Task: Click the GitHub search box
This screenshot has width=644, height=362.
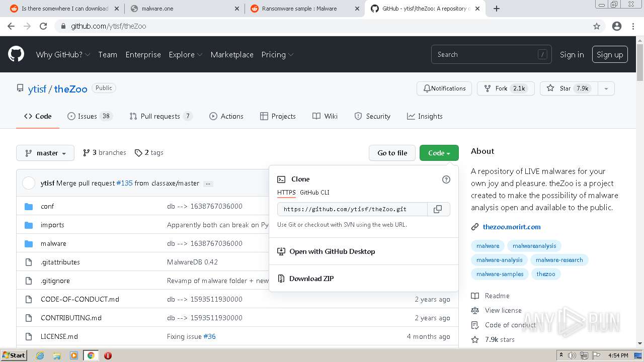Action: [x=491, y=55]
